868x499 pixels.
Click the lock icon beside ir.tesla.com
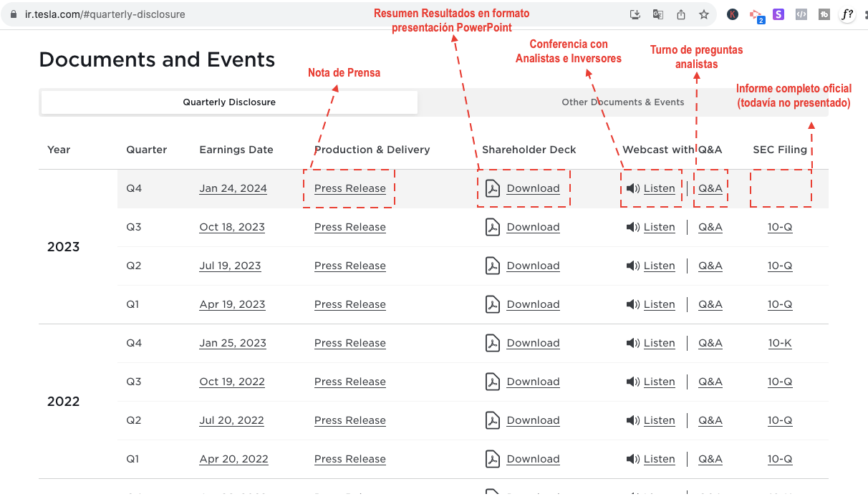[x=14, y=14]
